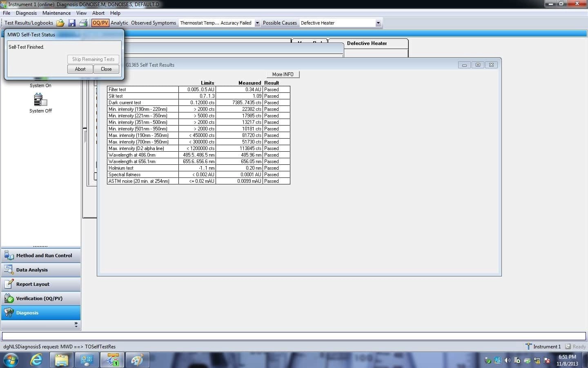This screenshot has width=588, height=368.
Task: Open a file using the folder toolbar icon
Action: tap(60, 23)
